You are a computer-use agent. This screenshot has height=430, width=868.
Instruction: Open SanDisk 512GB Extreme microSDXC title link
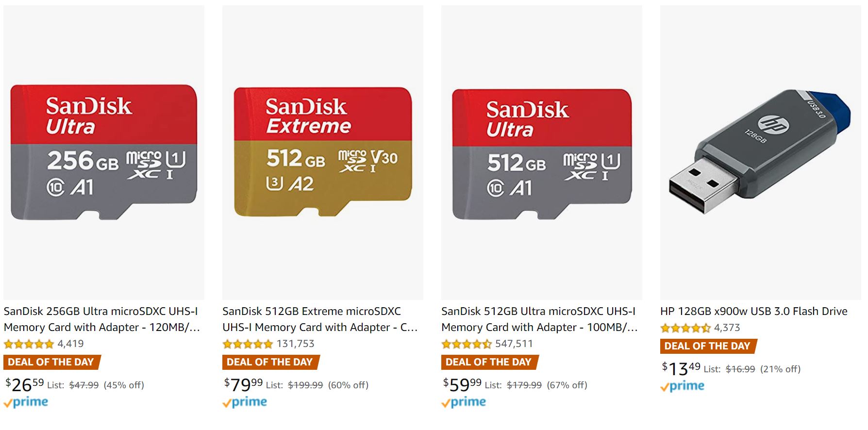(x=320, y=319)
